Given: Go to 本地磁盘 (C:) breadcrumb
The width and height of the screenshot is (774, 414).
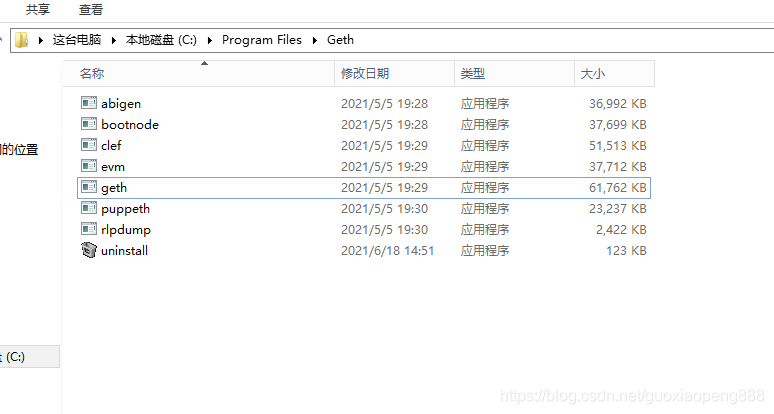Looking at the screenshot, I should (161, 40).
